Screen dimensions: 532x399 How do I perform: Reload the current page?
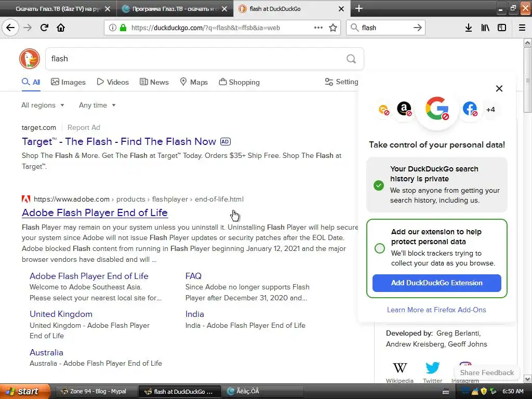pyautogui.click(x=44, y=28)
